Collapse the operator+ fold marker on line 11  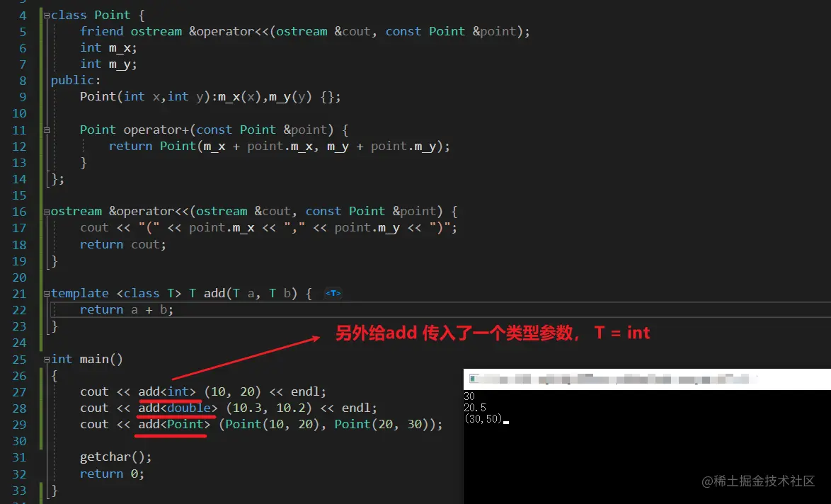pos(46,130)
